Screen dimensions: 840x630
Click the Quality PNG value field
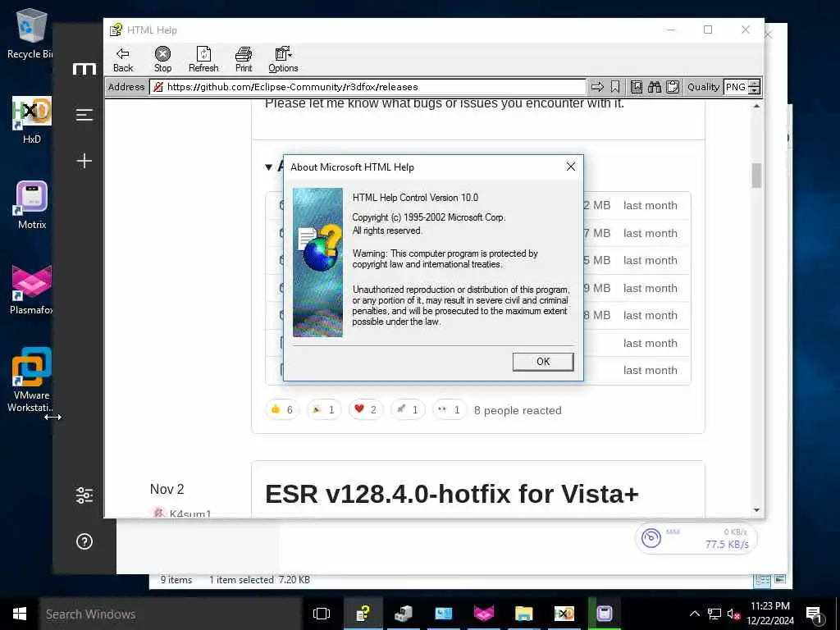pos(736,87)
